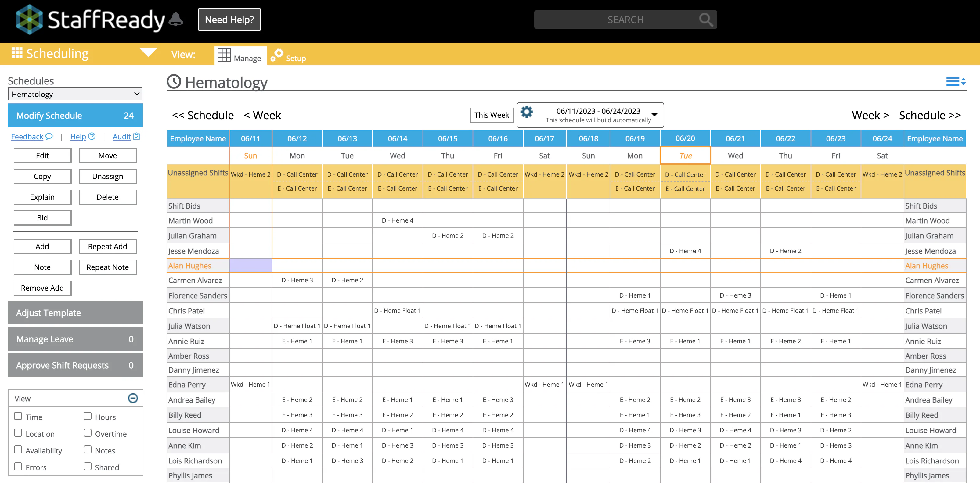
Task: Click inside the SEARCH field
Action: 625,20
